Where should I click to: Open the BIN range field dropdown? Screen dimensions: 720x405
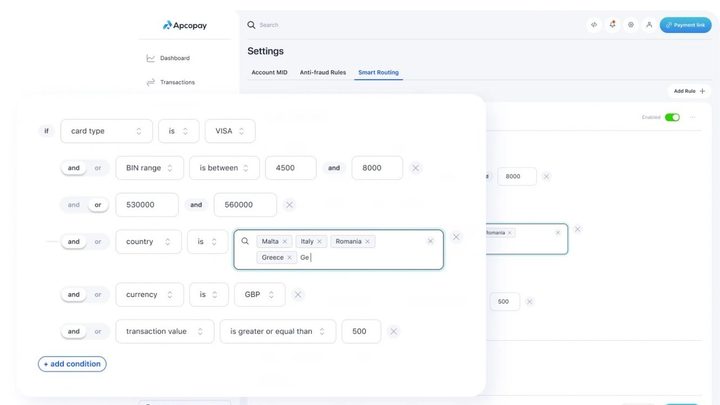[x=150, y=168]
